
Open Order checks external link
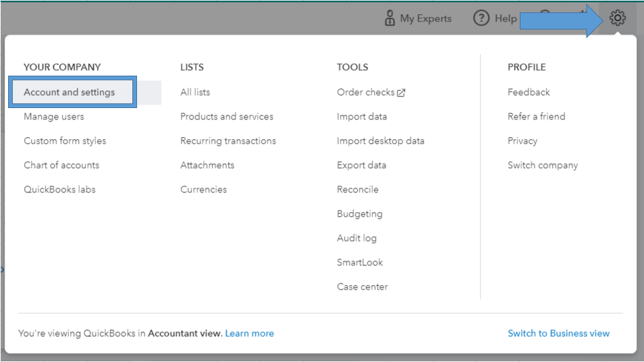[x=371, y=93]
